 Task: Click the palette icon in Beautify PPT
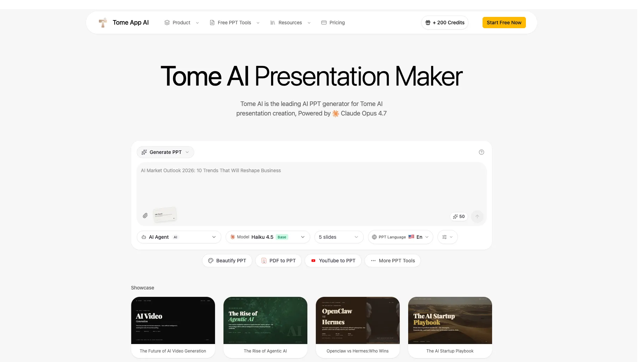click(211, 261)
